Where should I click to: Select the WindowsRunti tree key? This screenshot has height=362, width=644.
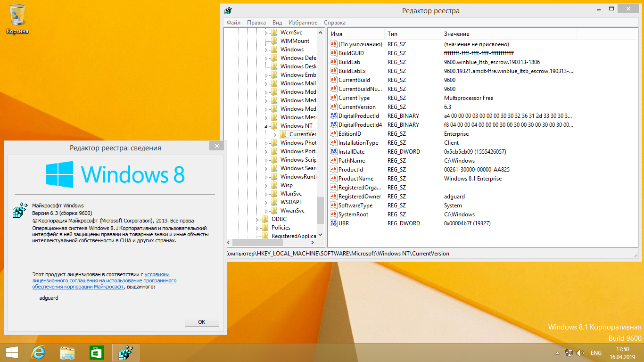pyautogui.click(x=298, y=177)
